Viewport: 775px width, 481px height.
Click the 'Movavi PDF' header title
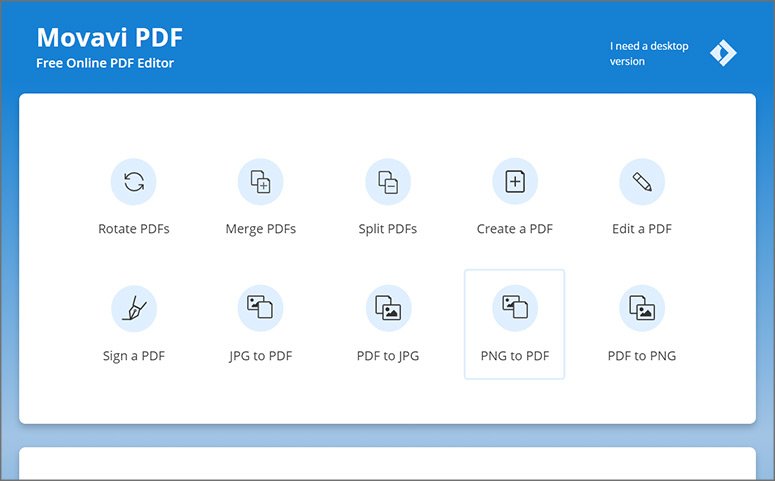[x=110, y=38]
